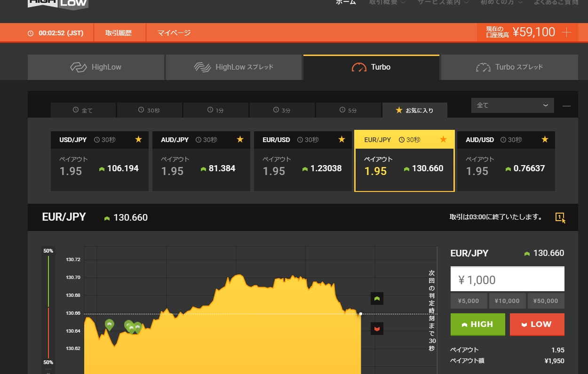Screen dimensions: 588x374
Task: Select the EUR/USD 30秒 asset card
Action: tap(303, 161)
